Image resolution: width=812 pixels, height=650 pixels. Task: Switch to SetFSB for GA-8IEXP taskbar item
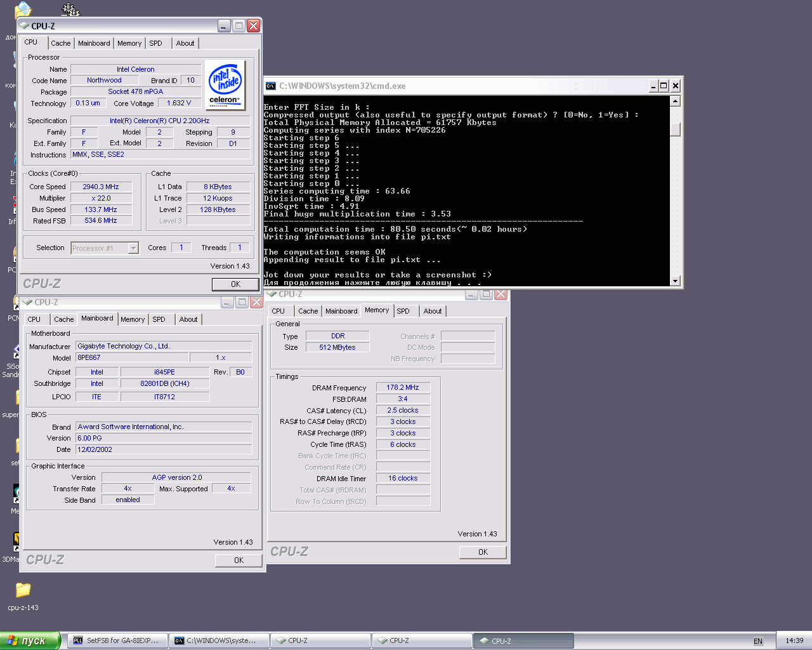coord(117,640)
